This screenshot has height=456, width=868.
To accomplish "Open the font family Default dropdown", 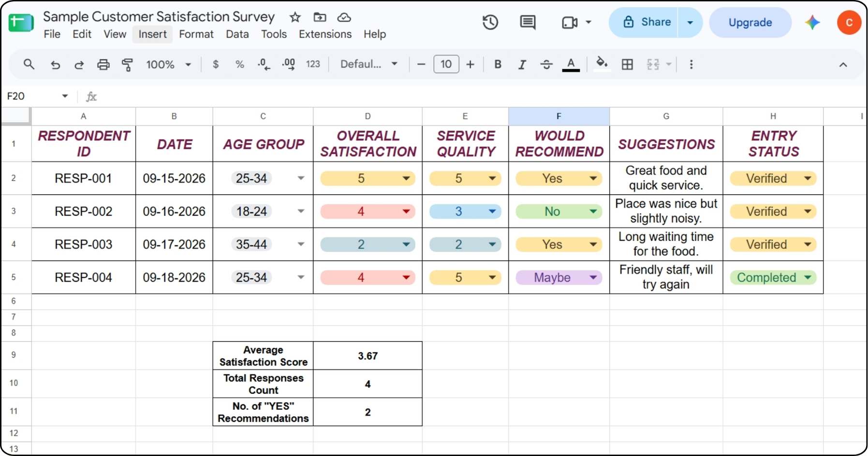I will pos(368,64).
